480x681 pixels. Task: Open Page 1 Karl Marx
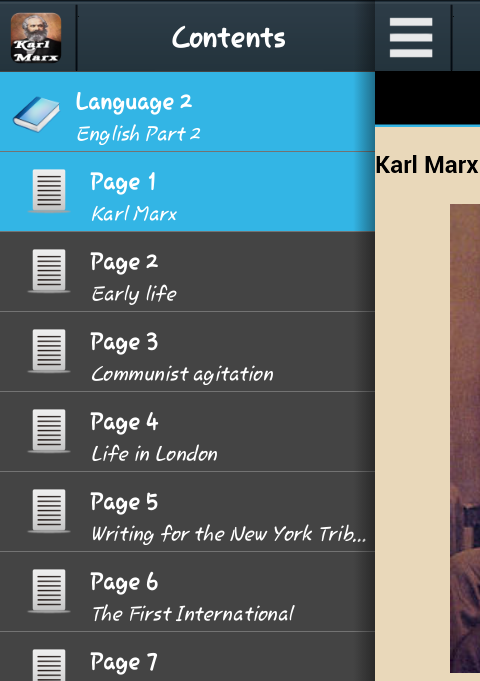tap(187, 192)
